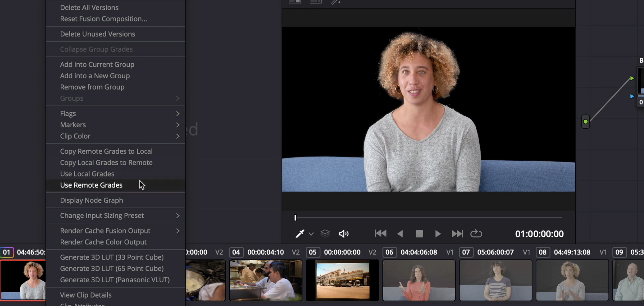The image size is (644, 306).
Task: Click the viewer timecode 01:00:00:00
Action: pyautogui.click(x=539, y=234)
